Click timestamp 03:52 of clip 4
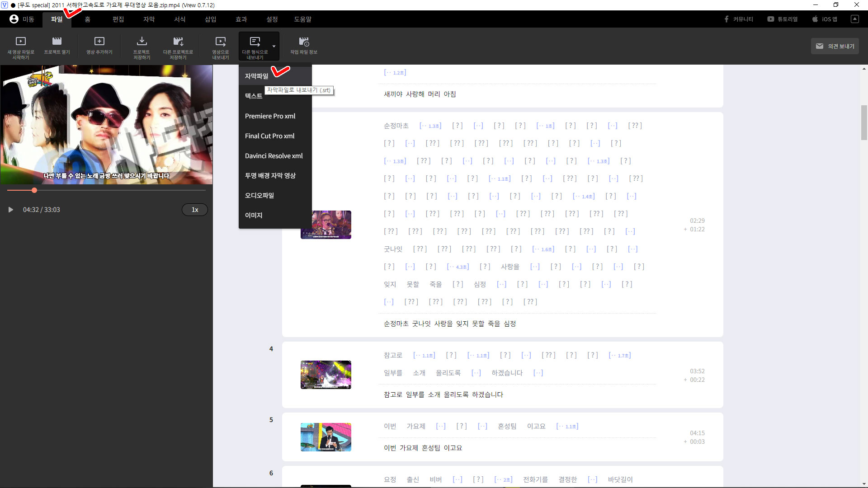Viewport: 868px width, 488px height. [697, 371]
